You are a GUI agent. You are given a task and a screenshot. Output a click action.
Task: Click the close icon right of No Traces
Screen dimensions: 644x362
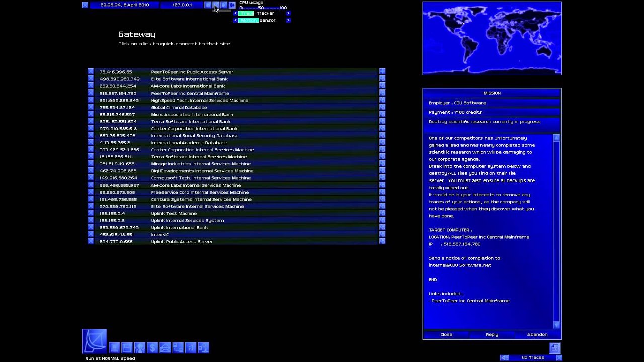pyautogui.click(x=559, y=358)
